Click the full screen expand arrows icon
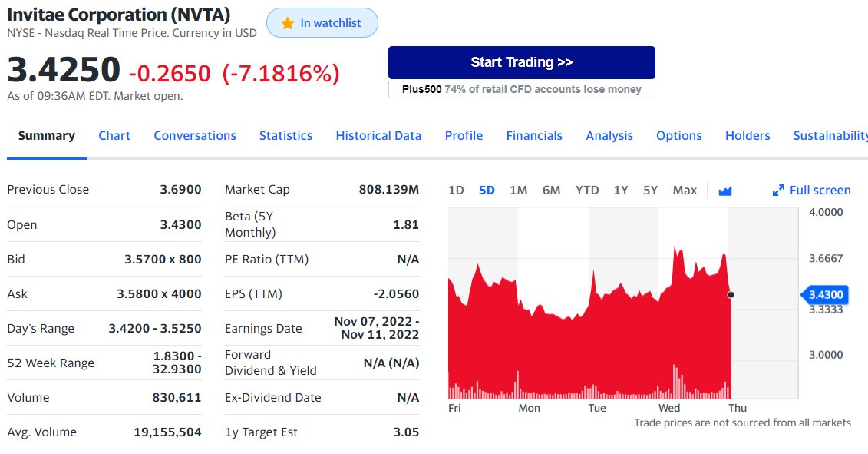 [778, 191]
